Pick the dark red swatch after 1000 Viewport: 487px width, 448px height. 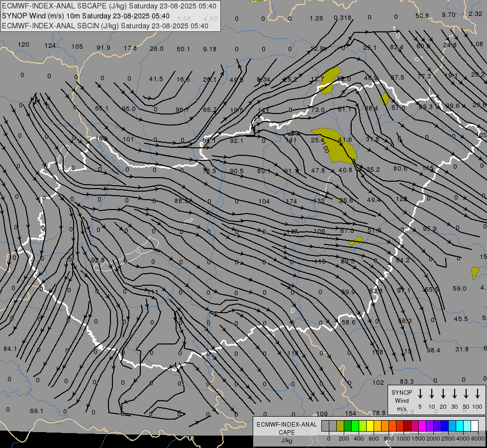pos(407,426)
